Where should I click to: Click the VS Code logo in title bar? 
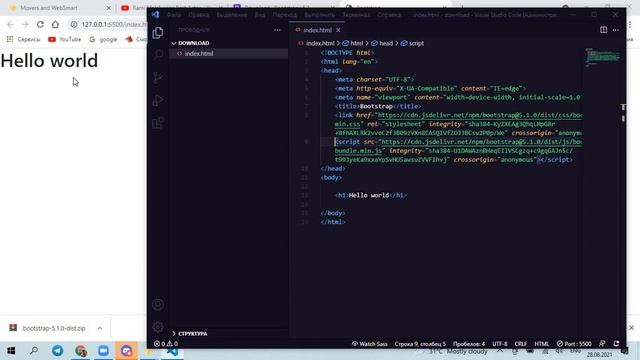(x=156, y=15)
